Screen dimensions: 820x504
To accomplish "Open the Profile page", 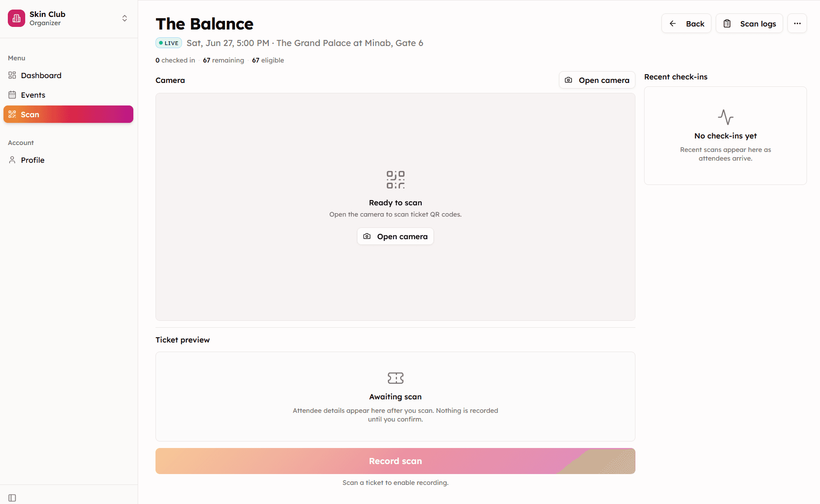I will click(69, 160).
